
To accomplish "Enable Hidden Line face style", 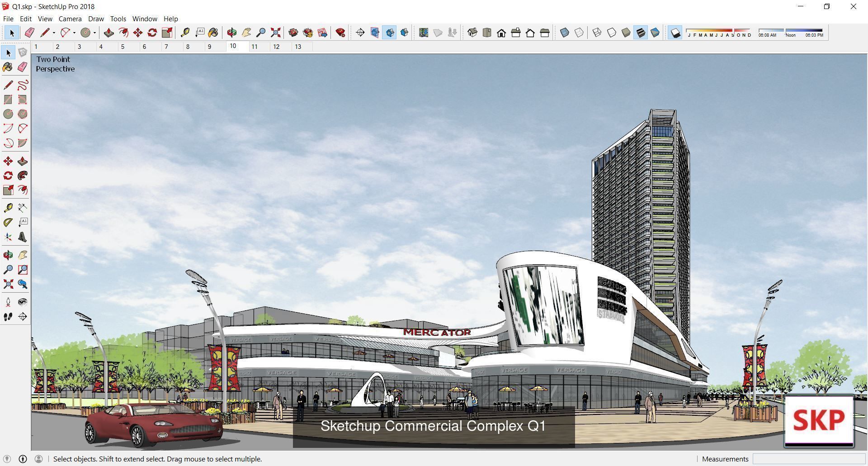I will coord(612,33).
